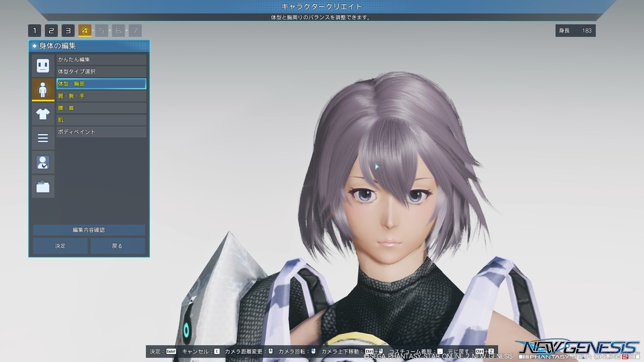Open かんたん編集 menu entry
The image size is (644, 362).
coord(101,60)
